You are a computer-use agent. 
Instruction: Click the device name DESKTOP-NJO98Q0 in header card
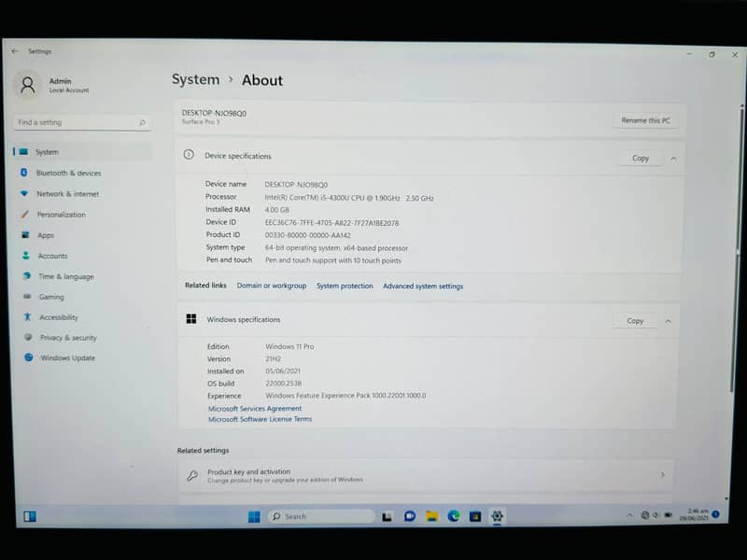click(214, 113)
